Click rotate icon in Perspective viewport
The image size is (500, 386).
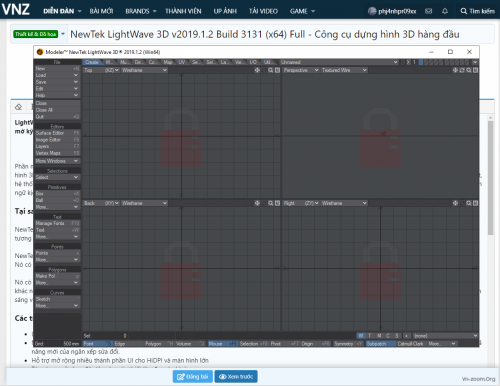pos(462,70)
